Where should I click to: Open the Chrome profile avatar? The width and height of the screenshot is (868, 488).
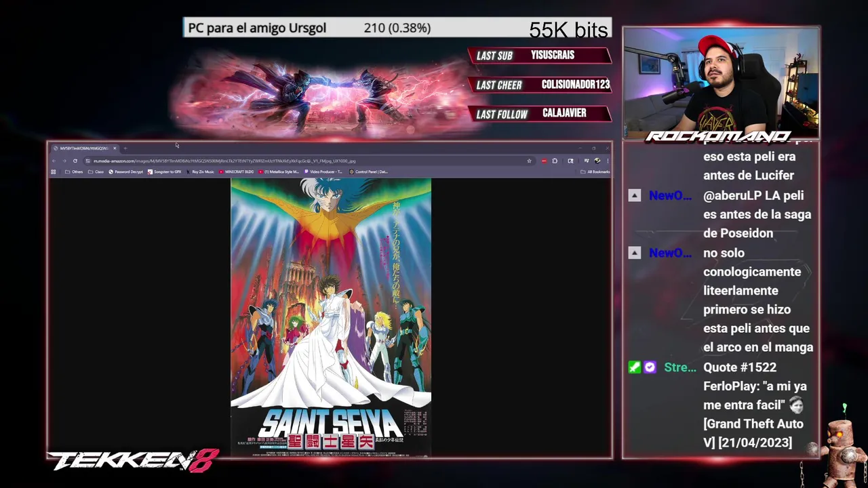tap(597, 161)
